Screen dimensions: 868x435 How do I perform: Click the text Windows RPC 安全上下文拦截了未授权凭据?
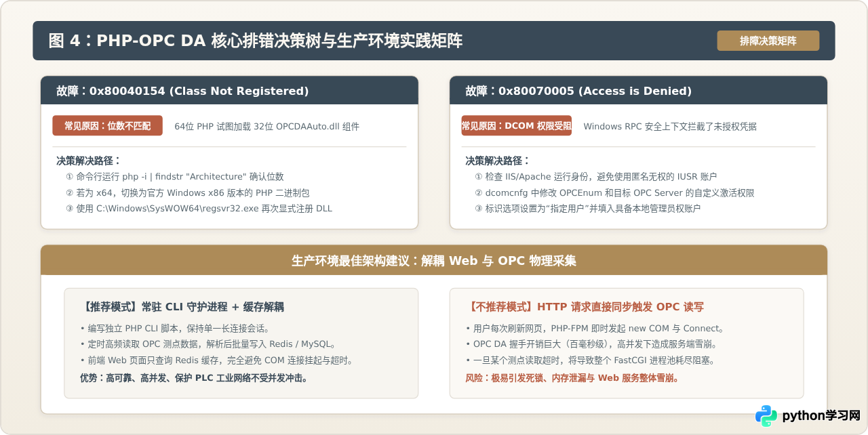(669, 127)
